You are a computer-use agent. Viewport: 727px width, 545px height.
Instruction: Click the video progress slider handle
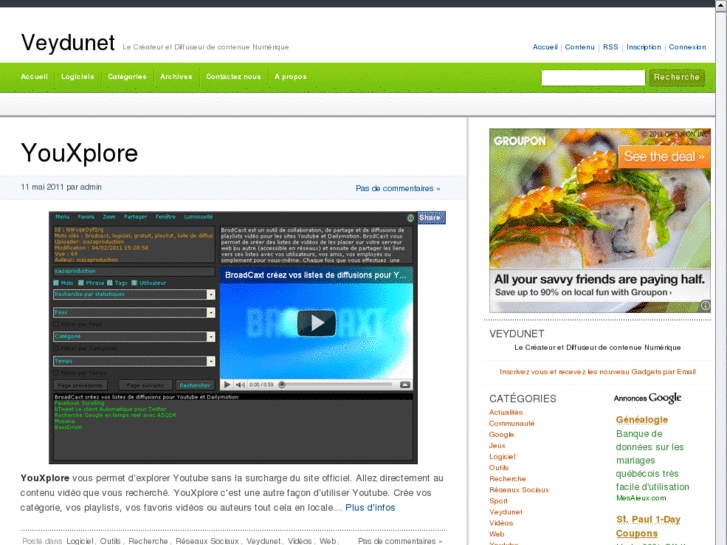281,385
